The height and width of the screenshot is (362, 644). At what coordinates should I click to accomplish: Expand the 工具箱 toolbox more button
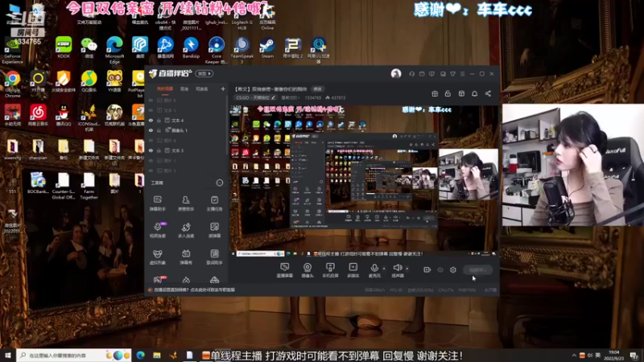(220, 183)
